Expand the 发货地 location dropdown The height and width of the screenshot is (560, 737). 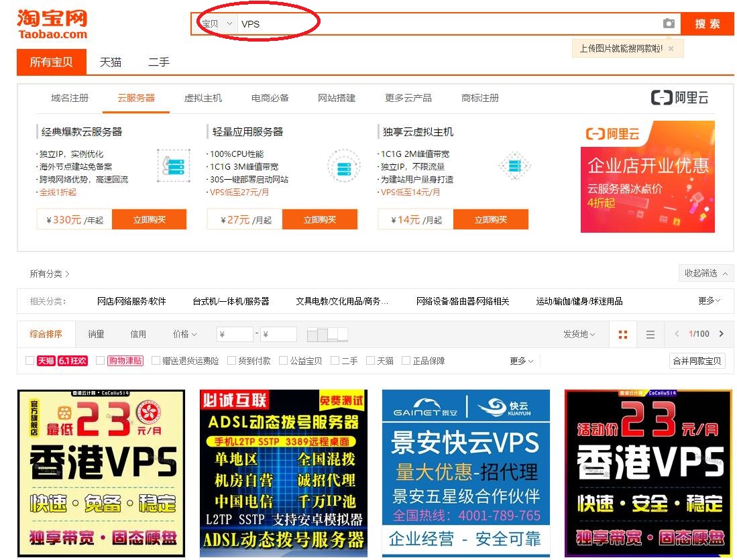579,334
